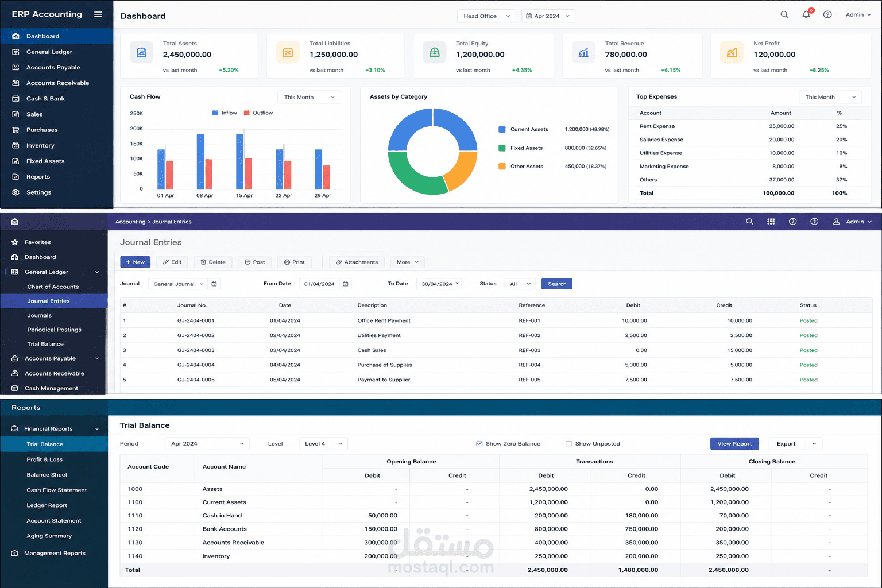Open the Level 4 dropdown
The width and height of the screenshot is (882, 588).
(323, 444)
